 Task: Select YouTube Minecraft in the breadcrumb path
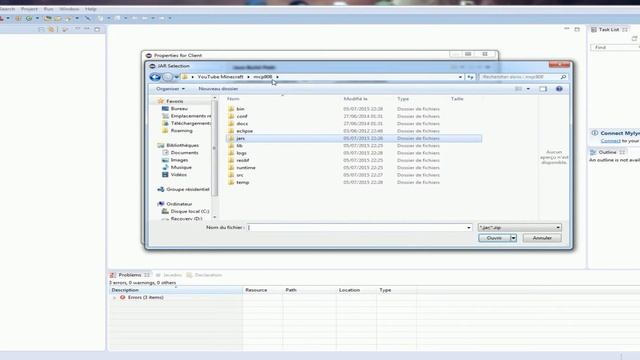[220, 77]
